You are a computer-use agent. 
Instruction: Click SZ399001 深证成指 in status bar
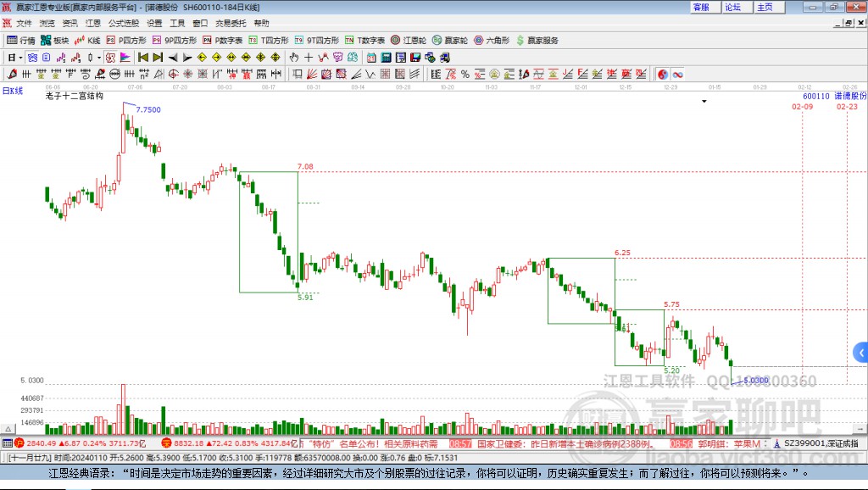[x=816, y=443]
